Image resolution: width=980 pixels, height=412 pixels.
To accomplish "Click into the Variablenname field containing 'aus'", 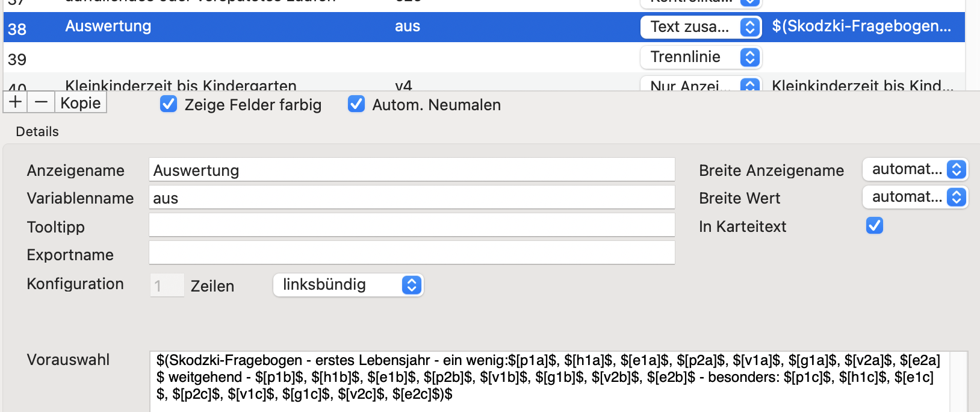I will click(412, 198).
